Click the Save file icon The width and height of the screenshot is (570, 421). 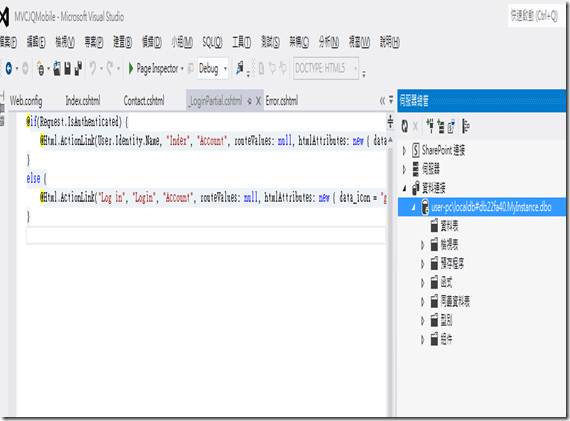tap(68, 68)
